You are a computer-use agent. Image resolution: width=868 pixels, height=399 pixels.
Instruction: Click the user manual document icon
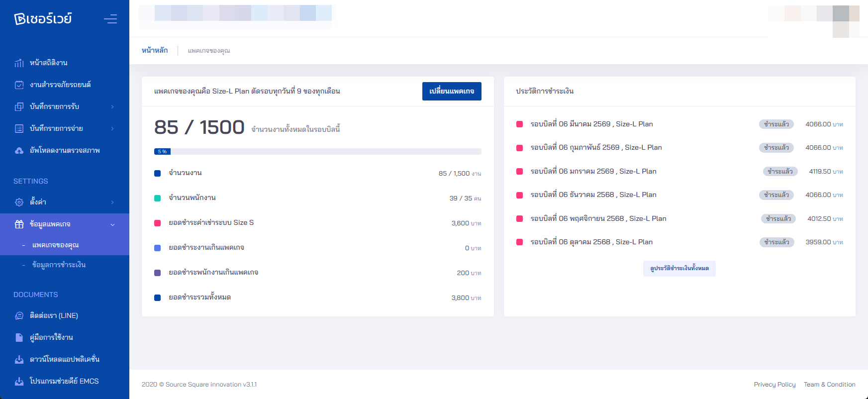[x=19, y=337]
